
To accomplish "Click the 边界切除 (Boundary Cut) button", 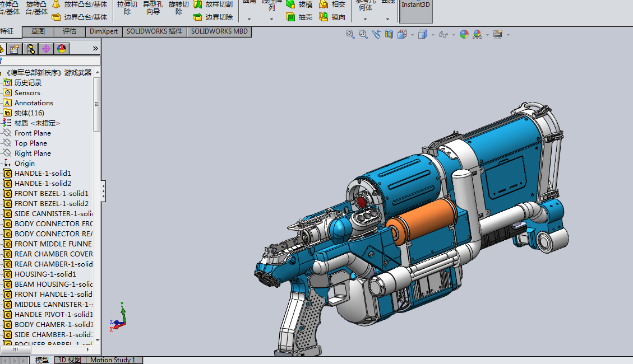I will [213, 17].
